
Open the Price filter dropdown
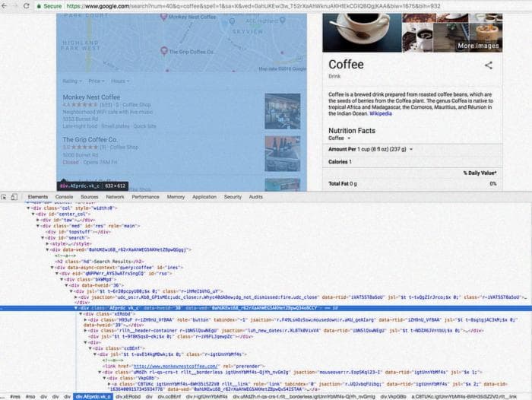97,81
